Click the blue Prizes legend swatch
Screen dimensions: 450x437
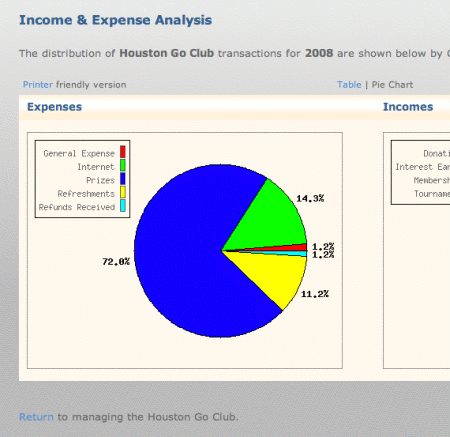(123, 178)
